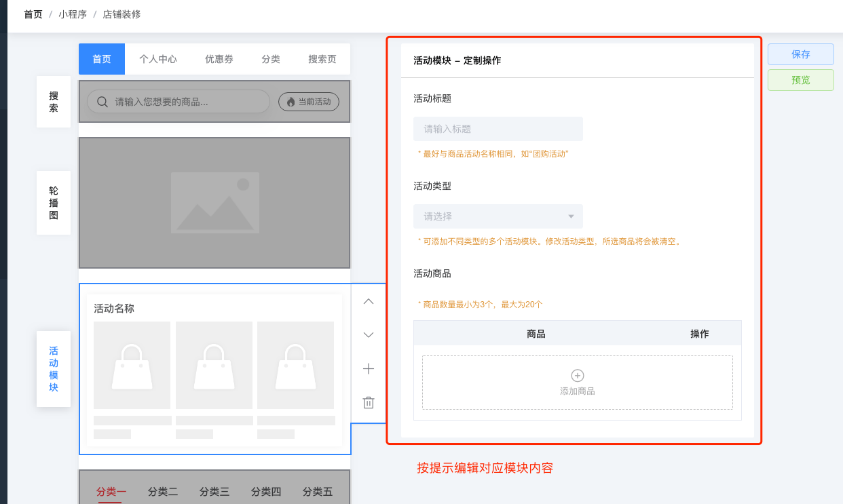Image resolution: width=843 pixels, height=504 pixels.
Task: Select the 分类二 category tab
Action: coord(163,492)
